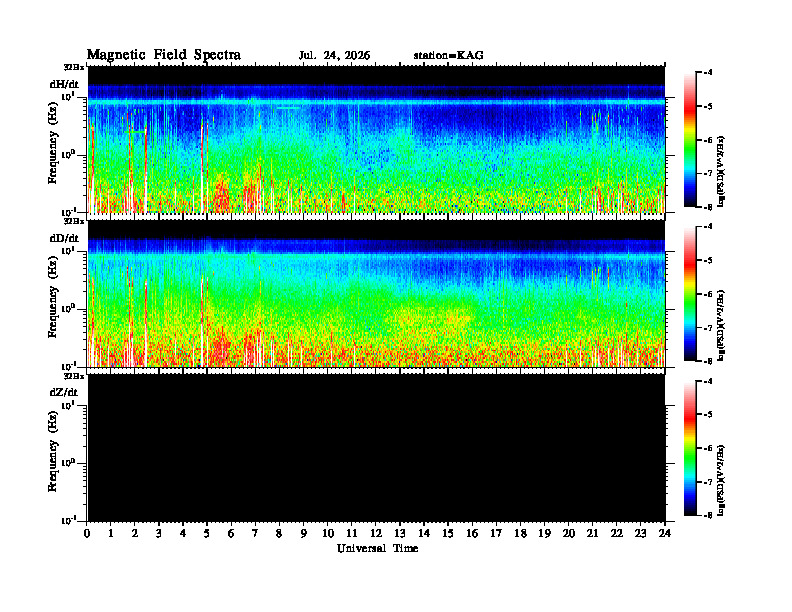Image resolution: width=792 pixels, height=612 pixels.
Task: Click the "-5" tick on dH/dt color bar
Action: (x=708, y=106)
